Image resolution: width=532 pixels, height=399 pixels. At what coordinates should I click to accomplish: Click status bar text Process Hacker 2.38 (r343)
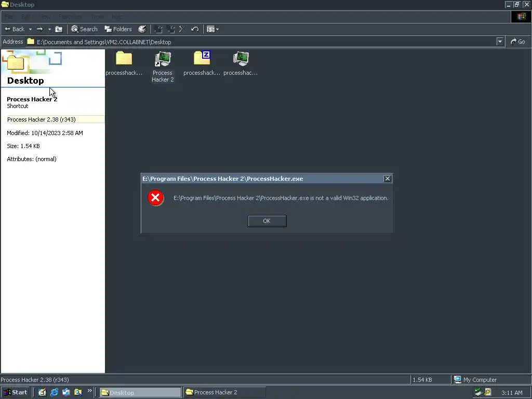tap(35, 380)
